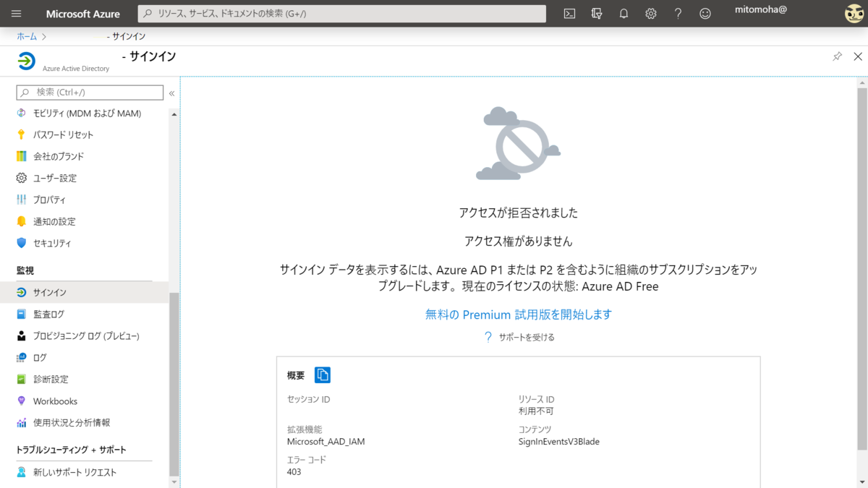Image resolution: width=868 pixels, height=488 pixels.
Task: Open the feedback smiley icon
Action: (x=705, y=14)
